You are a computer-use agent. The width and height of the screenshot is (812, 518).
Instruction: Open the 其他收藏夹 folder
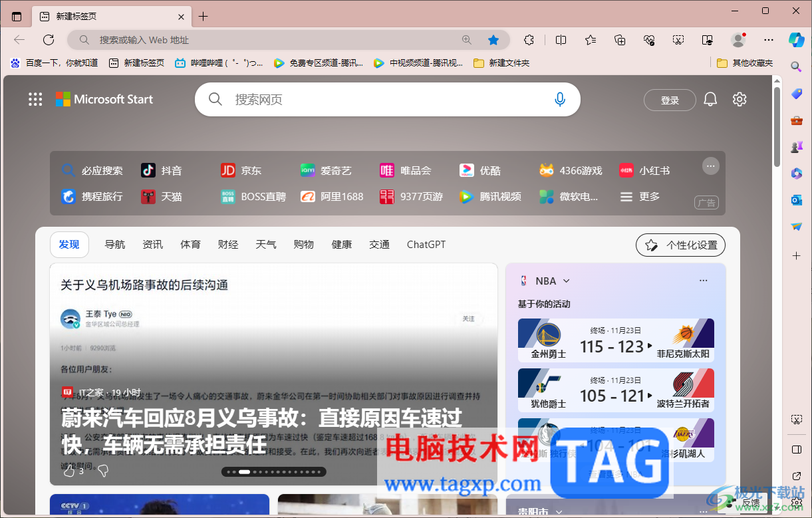point(745,63)
